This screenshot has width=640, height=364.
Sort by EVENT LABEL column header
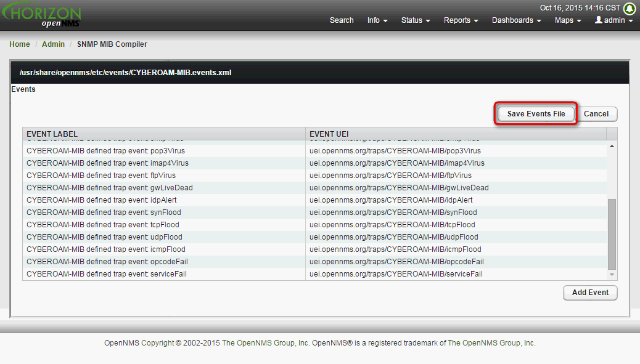(163, 134)
